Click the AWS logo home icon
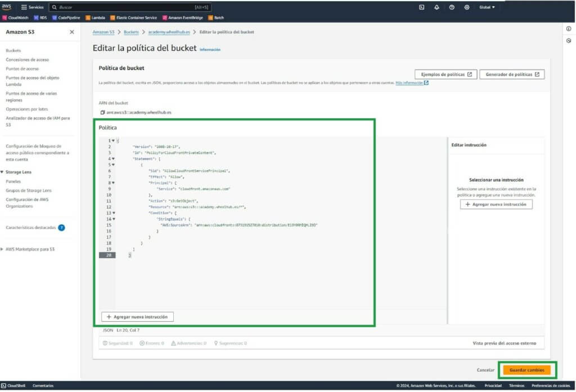Screen dimensions: 576x392 coord(7,7)
